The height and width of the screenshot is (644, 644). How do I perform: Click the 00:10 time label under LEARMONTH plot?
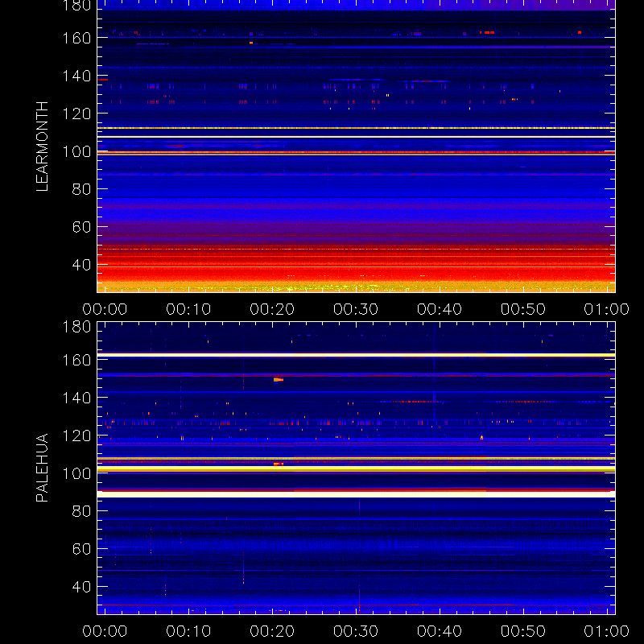tap(188, 309)
